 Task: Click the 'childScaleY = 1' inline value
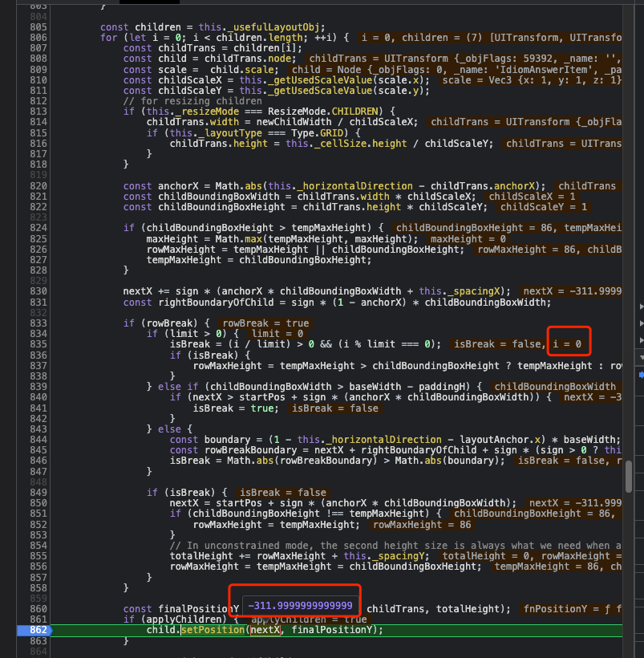(x=543, y=207)
